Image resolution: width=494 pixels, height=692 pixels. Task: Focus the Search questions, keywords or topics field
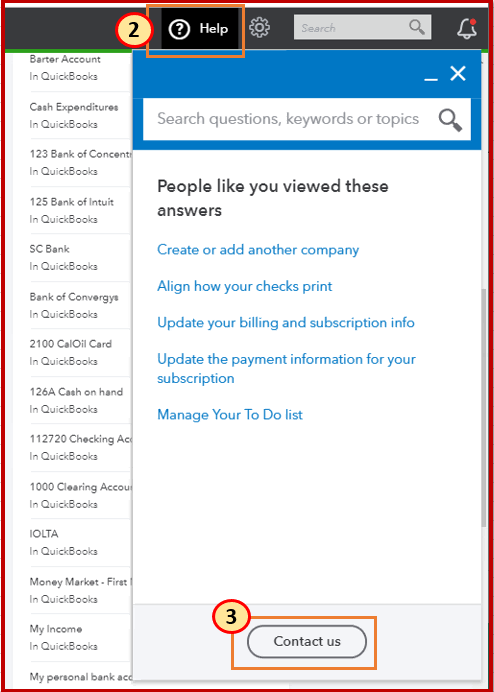coord(307,119)
